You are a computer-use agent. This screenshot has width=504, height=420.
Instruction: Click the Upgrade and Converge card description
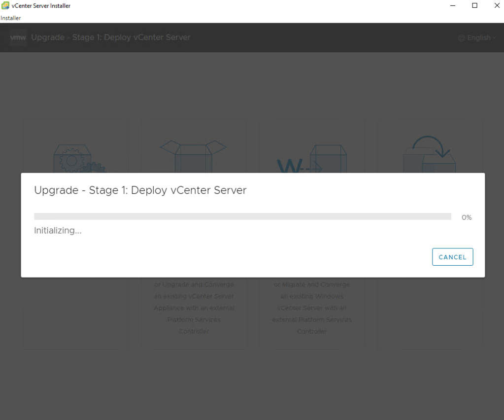[x=194, y=308]
